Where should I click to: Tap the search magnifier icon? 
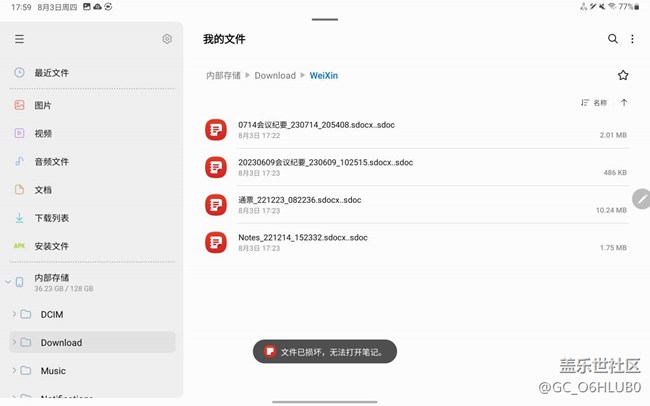click(x=613, y=39)
